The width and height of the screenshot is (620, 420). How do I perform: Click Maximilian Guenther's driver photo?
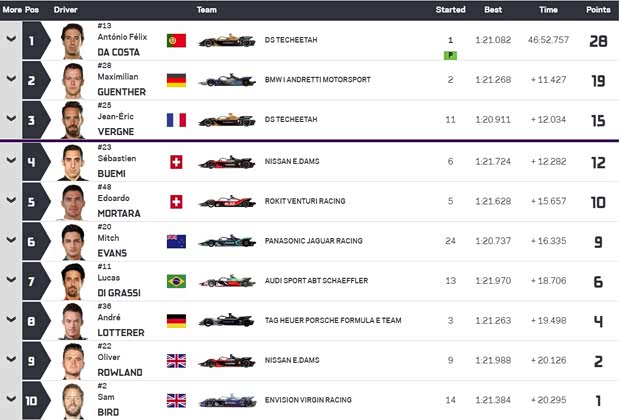pos(73,81)
